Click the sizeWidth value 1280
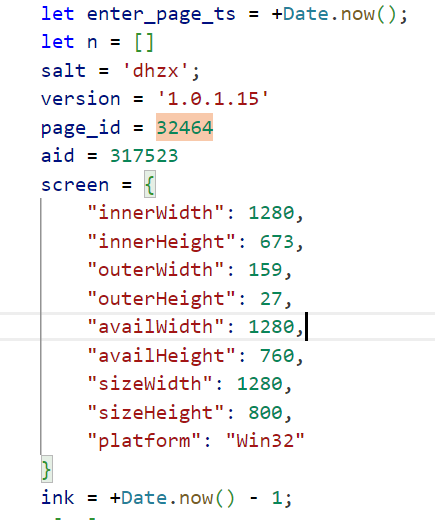Screen dimensions: 435x520 (x=260, y=384)
